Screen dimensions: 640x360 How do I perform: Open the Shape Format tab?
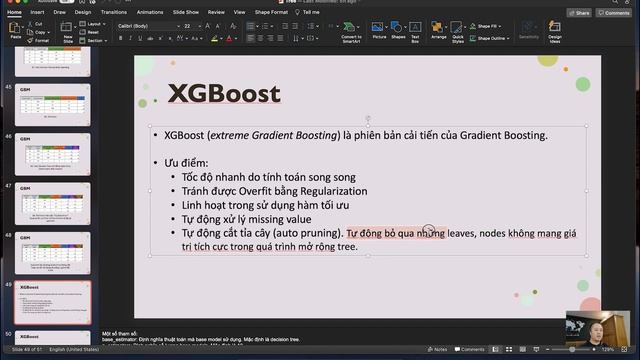(271, 12)
